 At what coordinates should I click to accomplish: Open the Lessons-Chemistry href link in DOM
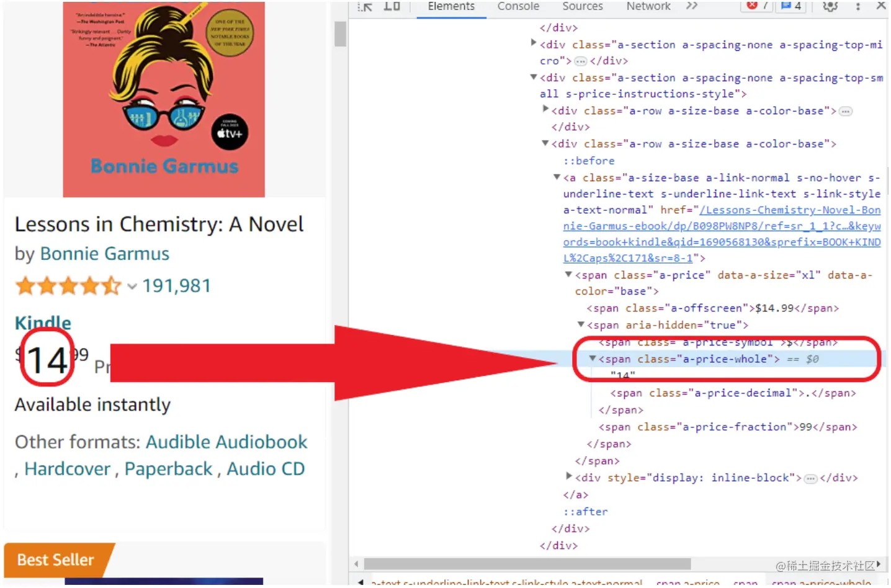click(722, 234)
